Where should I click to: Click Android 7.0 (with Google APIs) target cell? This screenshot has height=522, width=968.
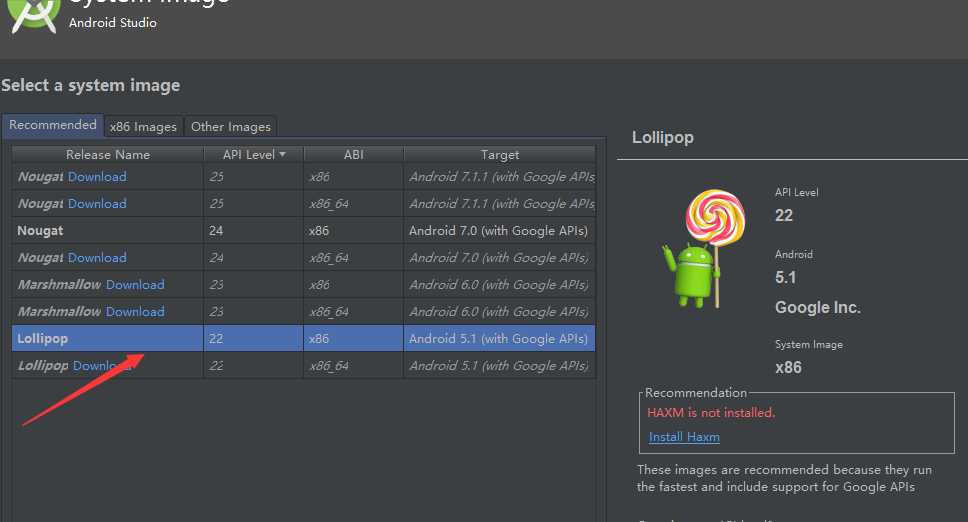(x=498, y=231)
